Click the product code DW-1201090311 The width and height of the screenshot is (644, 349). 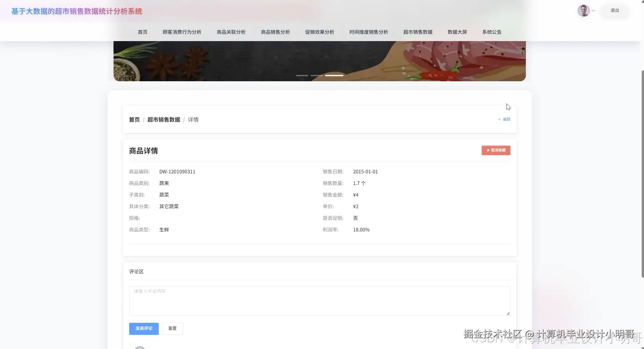tap(177, 172)
